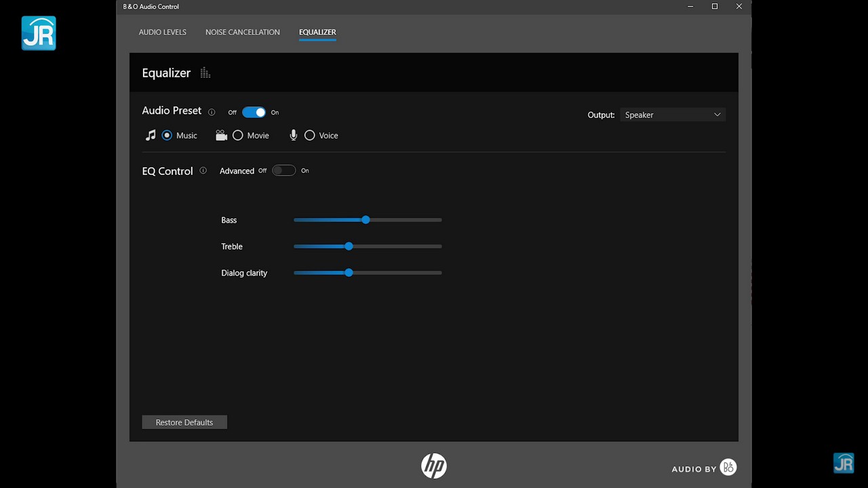The width and height of the screenshot is (868, 488).
Task: Enable the Advanced EQ toggle
Action: click(x=283, y=171)
